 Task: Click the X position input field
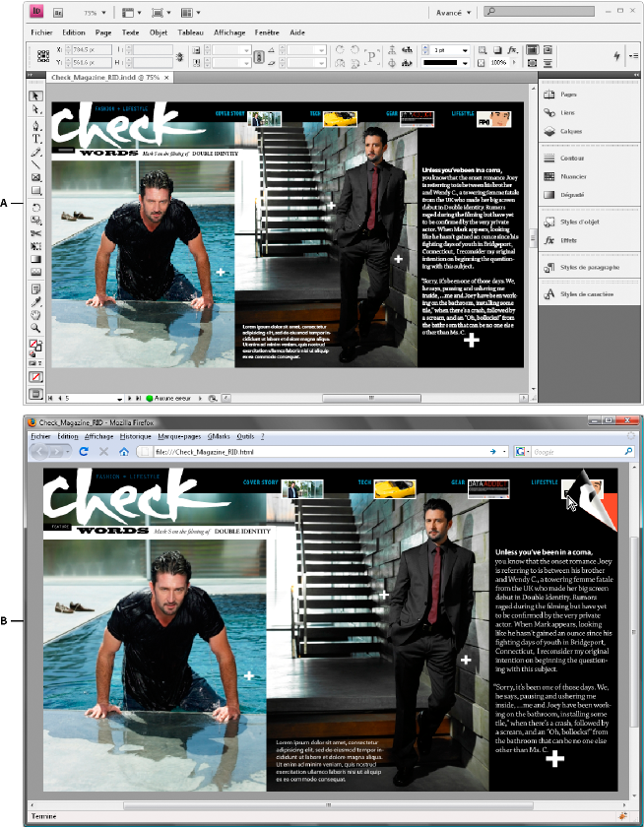click(92, 49)
